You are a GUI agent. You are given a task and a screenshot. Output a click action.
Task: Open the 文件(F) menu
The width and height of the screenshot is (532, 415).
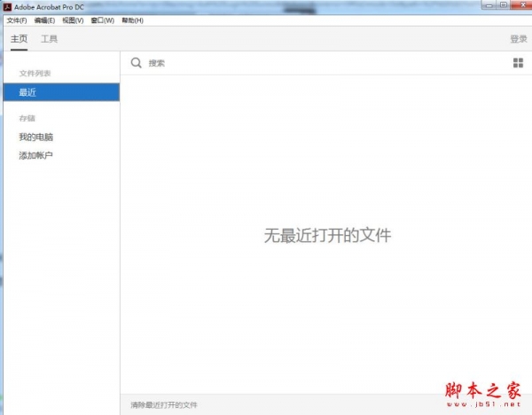pos(17,20)
